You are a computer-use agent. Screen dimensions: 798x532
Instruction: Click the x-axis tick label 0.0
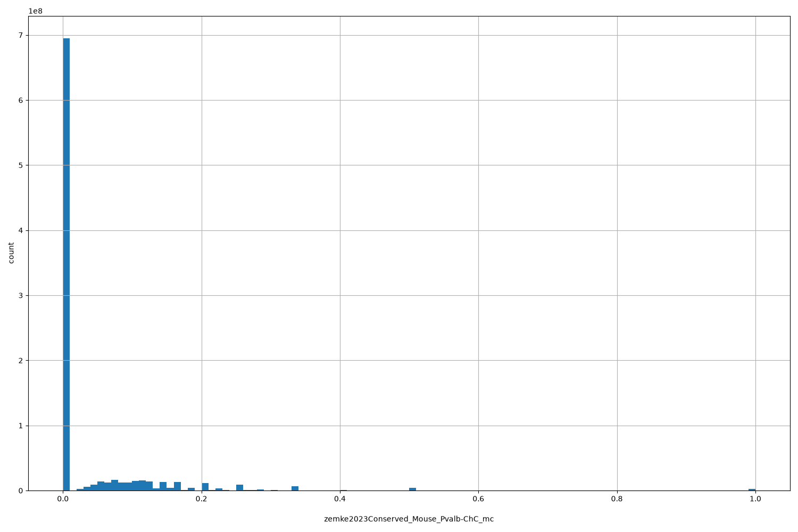point(63,499)
